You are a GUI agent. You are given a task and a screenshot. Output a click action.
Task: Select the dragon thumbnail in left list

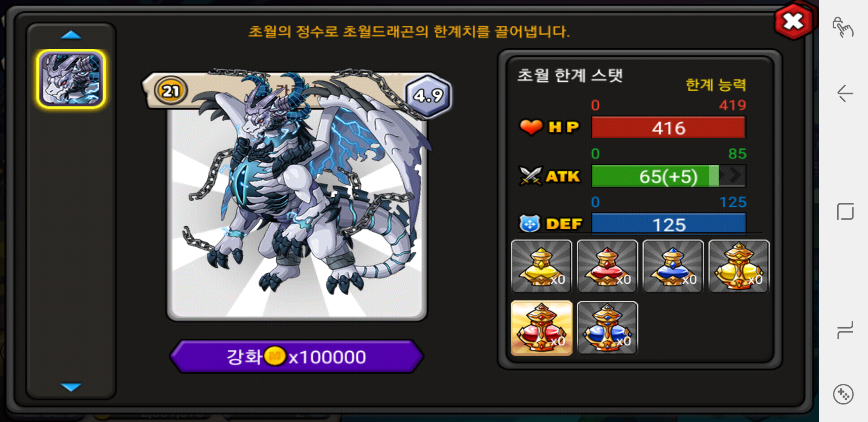tap(71, 79)
